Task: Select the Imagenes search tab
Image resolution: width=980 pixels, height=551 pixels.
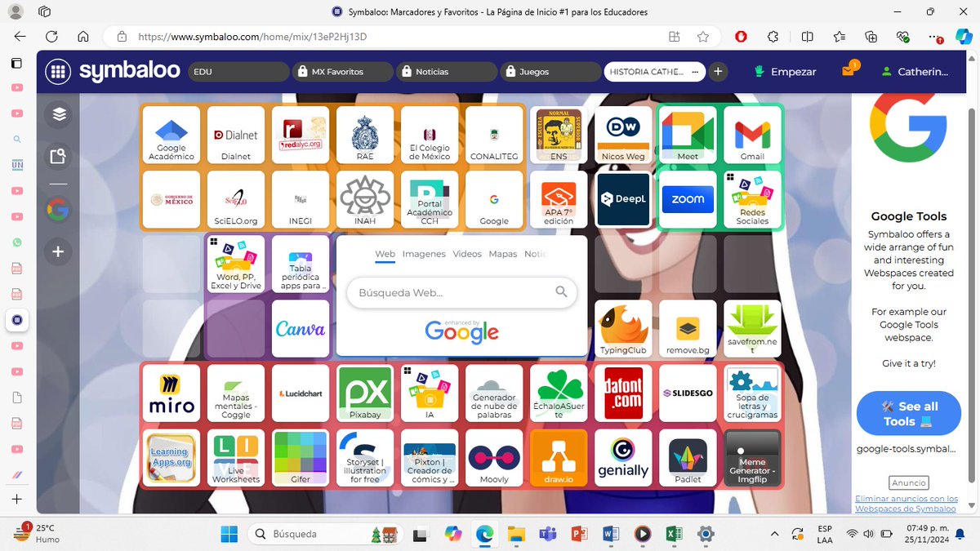Action: point(424,254)
